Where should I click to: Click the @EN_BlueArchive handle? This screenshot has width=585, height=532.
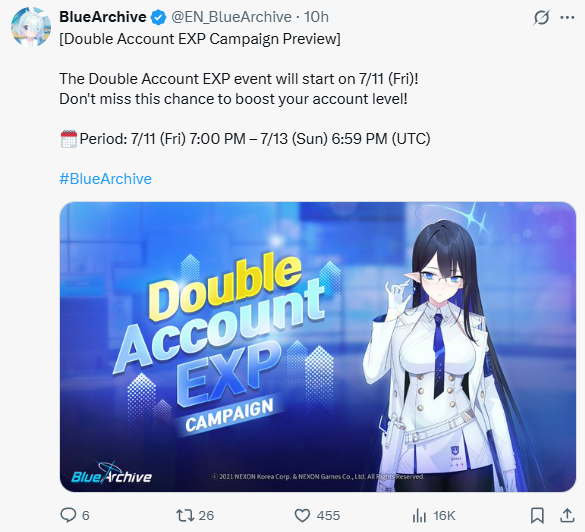pos(231,17)
